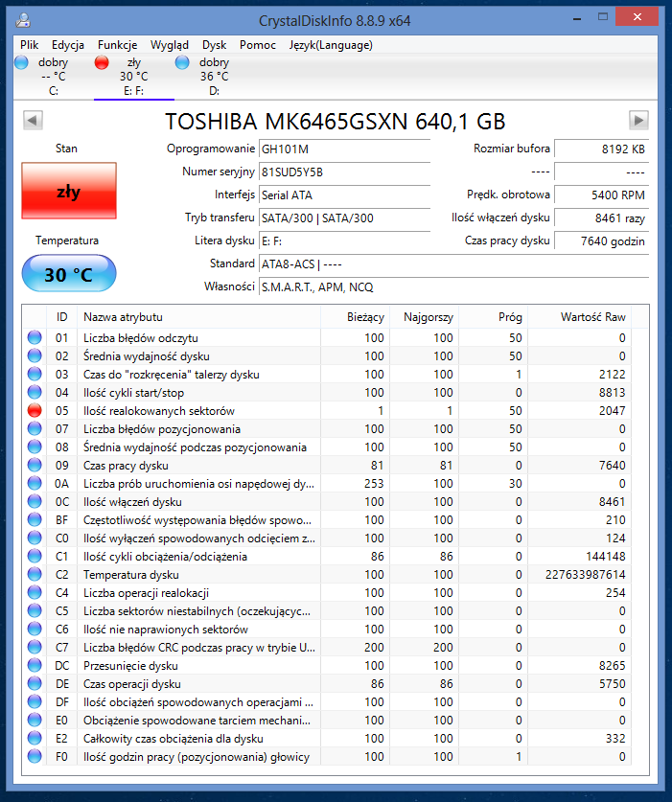Click status icon of attribute E2 row

click(x=35, y=739)
